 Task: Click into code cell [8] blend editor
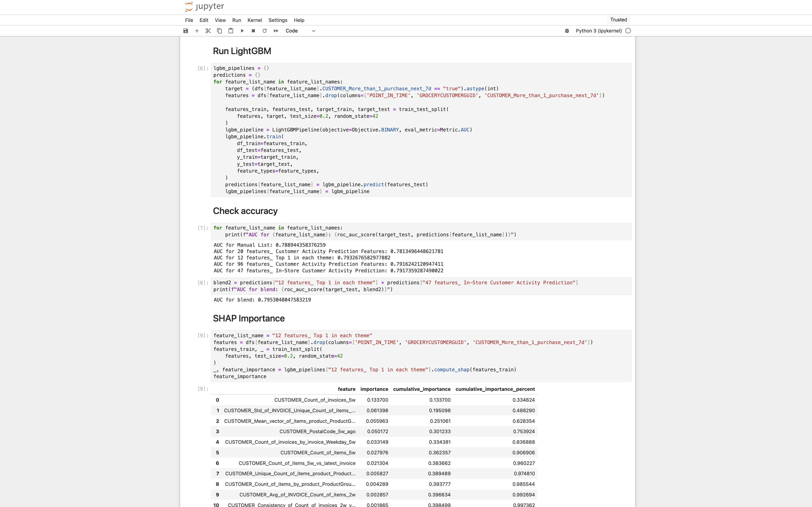pyautogui.click(x=421, y=286)
